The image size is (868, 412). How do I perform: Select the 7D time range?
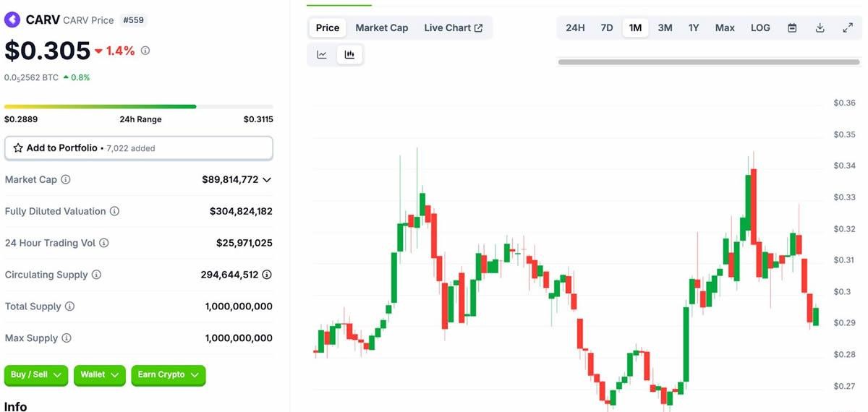click(607, 28)
